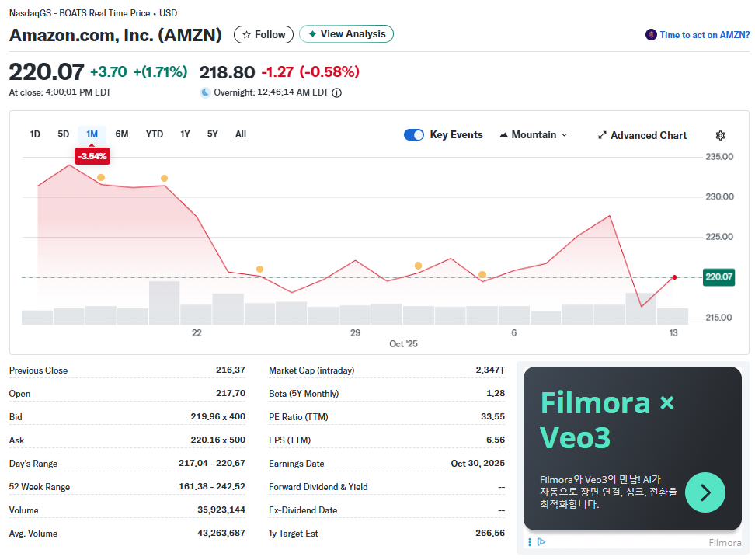The height and width of the screenshot is (560, 755).
Task: Click the Market Cap value 2.347T
Action: (x=490, y=370)
